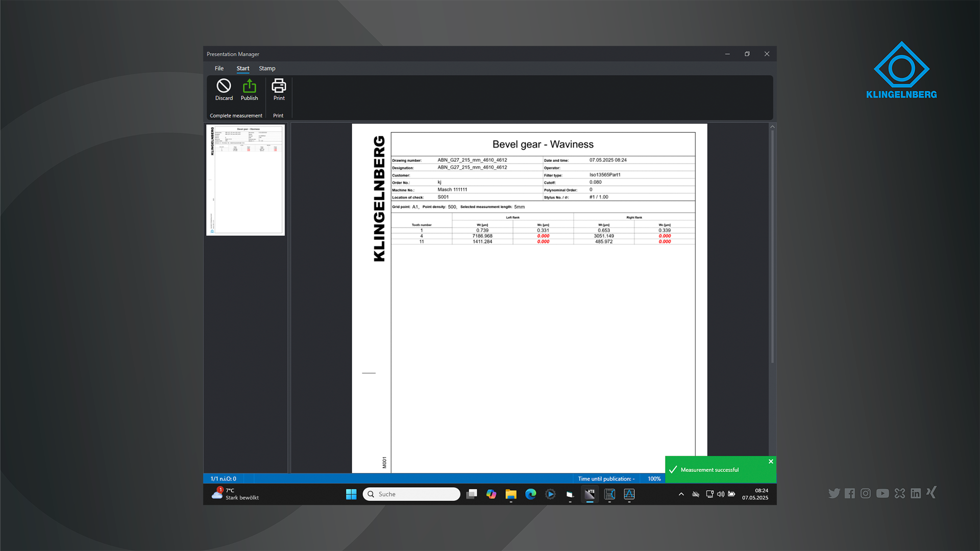Click the Wc value 0.331
This screenshot has width=980, height=551.
pos(543,231)
